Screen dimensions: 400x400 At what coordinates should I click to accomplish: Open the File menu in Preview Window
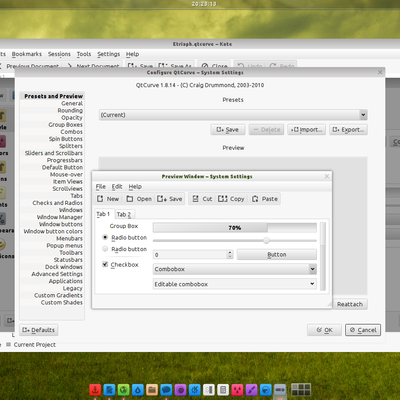(101, 187)
